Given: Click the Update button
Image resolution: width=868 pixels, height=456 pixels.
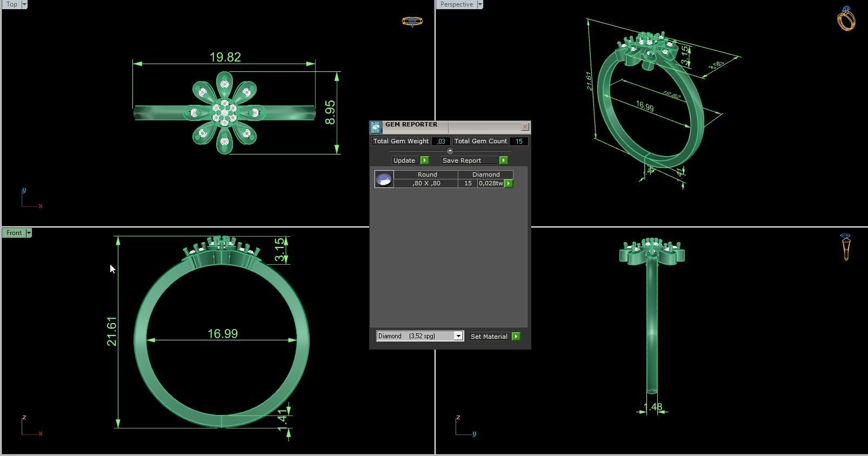Looking at the screenshot, I should click(404, 160).
